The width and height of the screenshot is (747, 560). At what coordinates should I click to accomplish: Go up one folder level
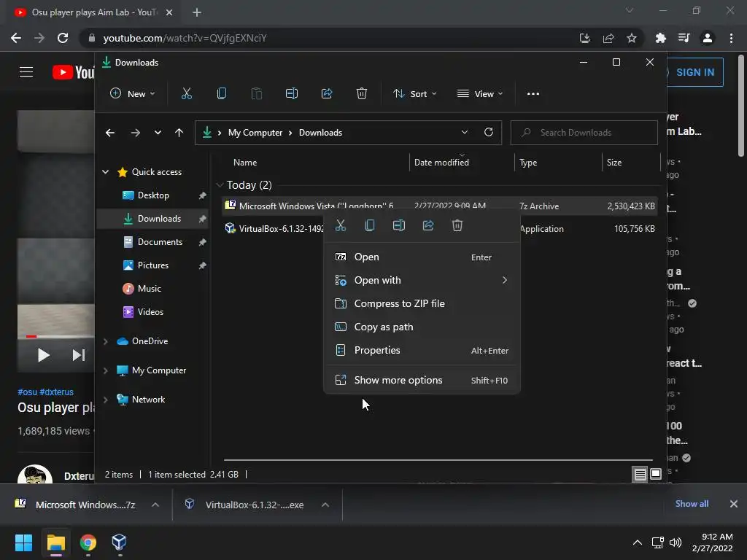point(179,133)
